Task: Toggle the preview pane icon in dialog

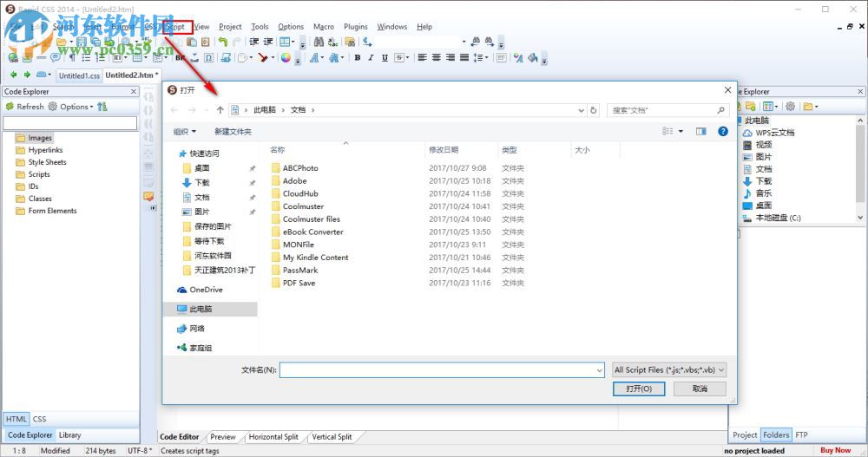Action: [x=701, y=131]
